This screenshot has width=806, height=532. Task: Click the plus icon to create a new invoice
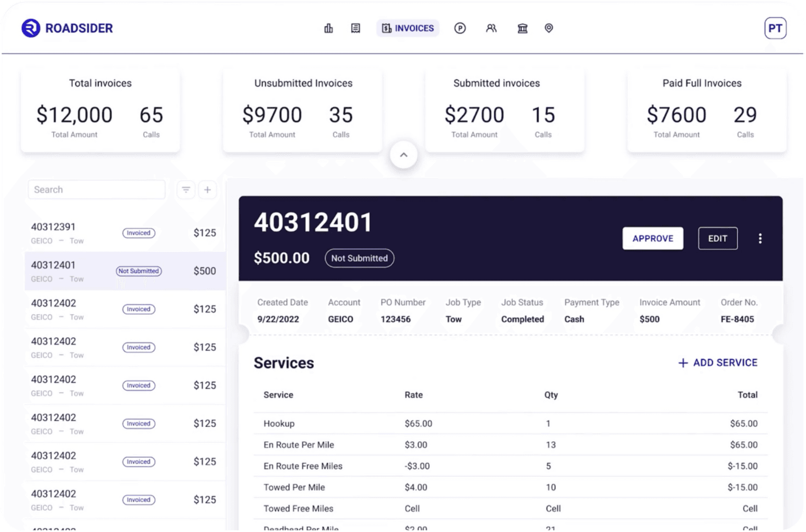[208, 190]
